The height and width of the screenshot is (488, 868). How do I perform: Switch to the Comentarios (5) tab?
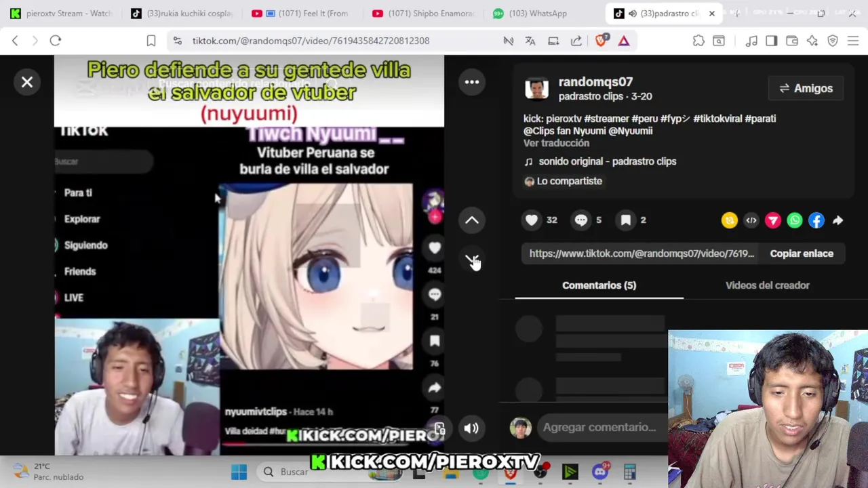[x=599, y=285]
